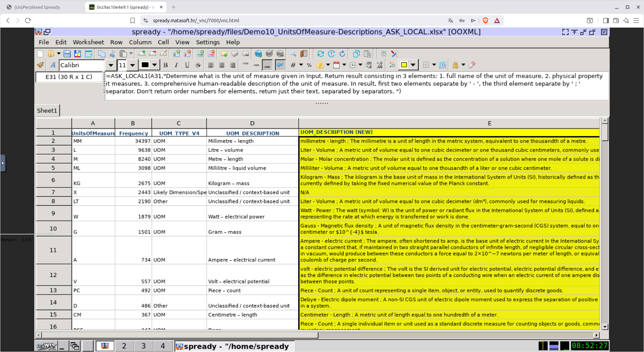Switch to workspace 3 in taskbar
The image size is (644, 352).
(x=143, y=346)
